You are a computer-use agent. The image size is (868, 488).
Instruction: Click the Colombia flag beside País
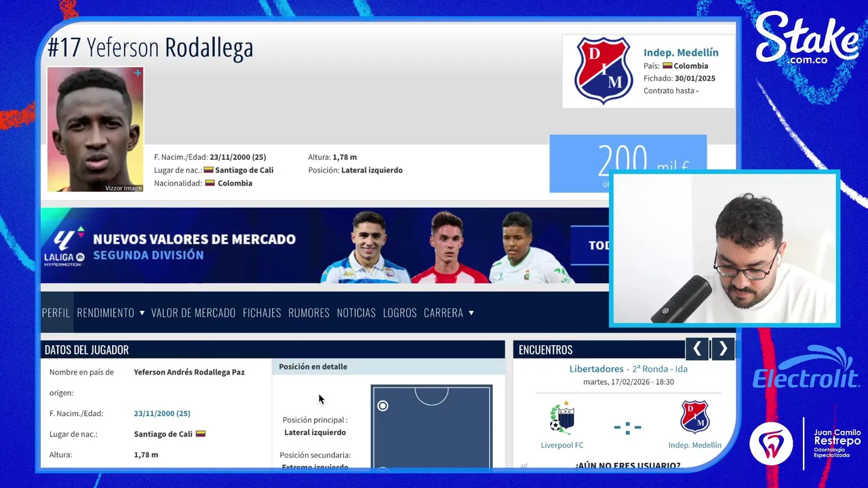667,66
